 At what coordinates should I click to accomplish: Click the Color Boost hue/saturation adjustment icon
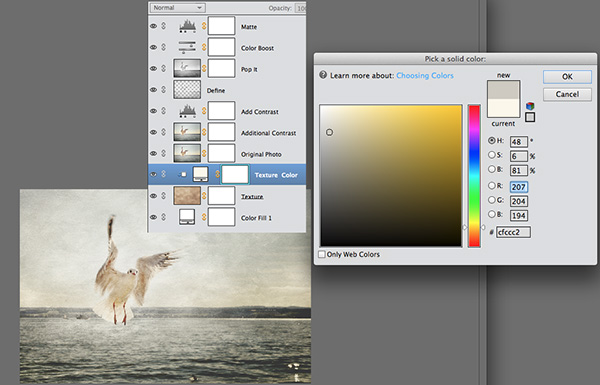[188, 47]
